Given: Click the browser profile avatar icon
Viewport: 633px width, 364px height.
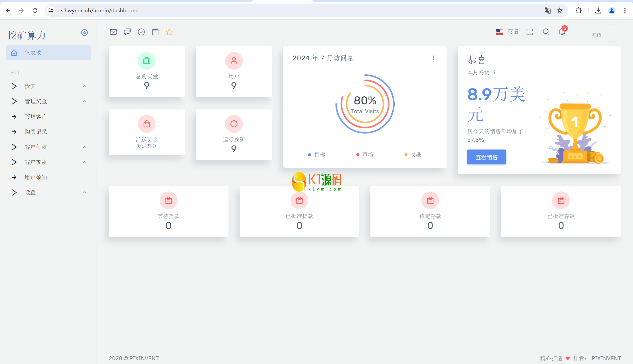Looking at the screenshot, I should [611, 10].
